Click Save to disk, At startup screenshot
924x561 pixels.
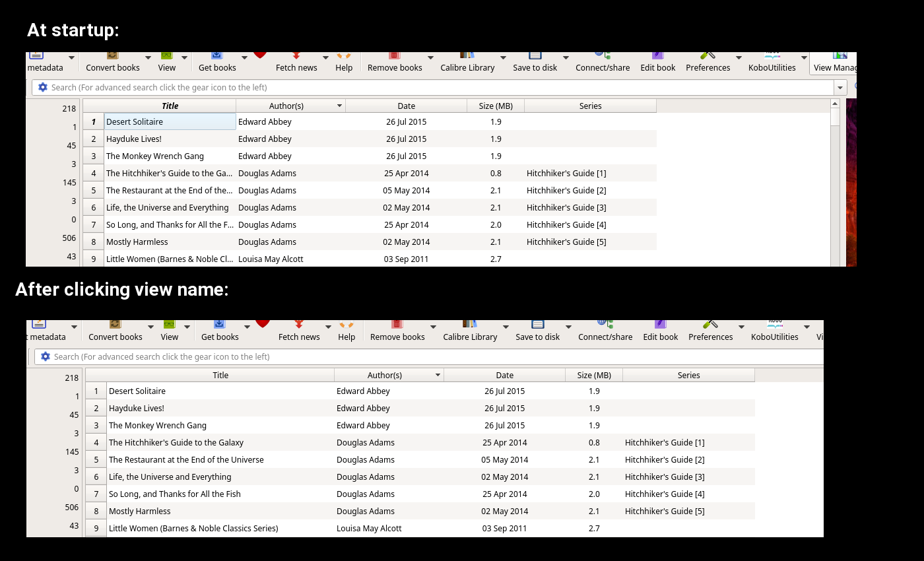click(535, 62)
